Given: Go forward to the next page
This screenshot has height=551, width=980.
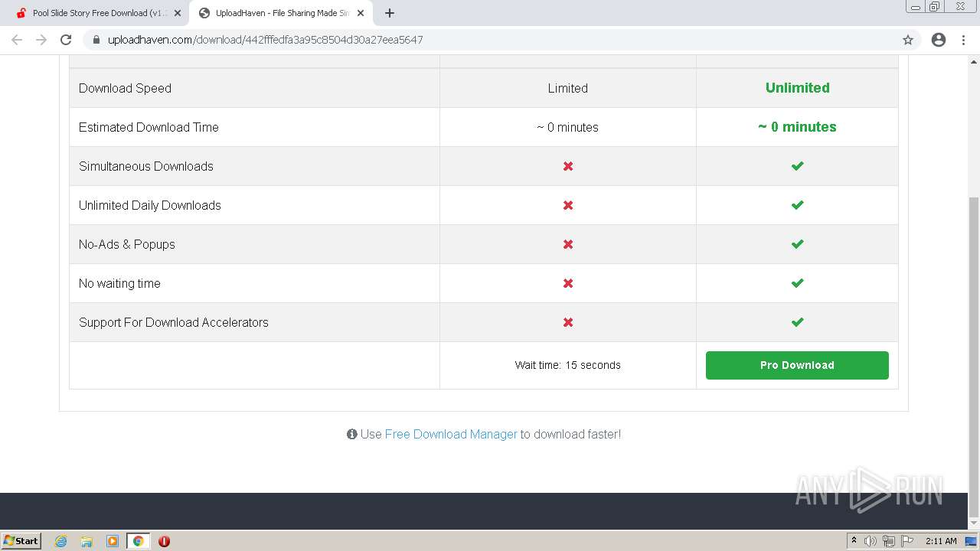Looking at the screenshot, I should [41, 40].
